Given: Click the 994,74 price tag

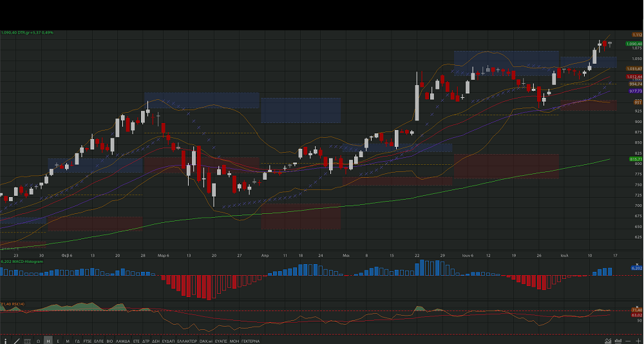Looking at the screenshot, I should 636,84.
